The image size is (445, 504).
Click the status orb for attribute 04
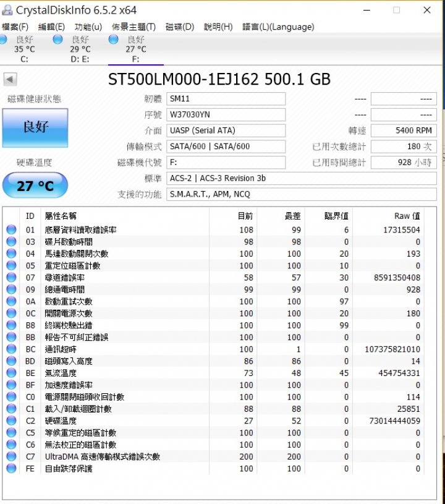11,254
